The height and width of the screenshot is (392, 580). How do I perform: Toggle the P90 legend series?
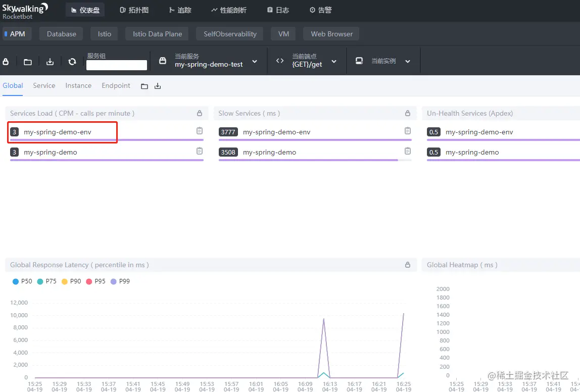tap(71, 281)
